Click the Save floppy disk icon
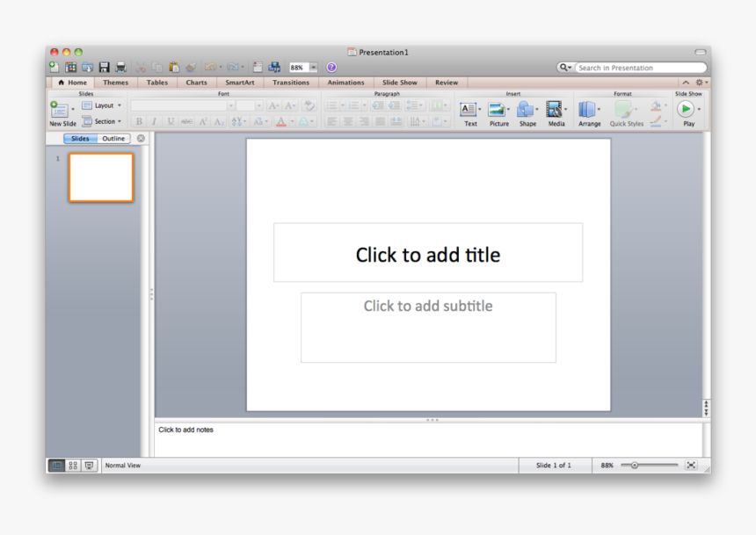Image resolution: width=756 pixels, height=535 pixels. tap(104, 67)
